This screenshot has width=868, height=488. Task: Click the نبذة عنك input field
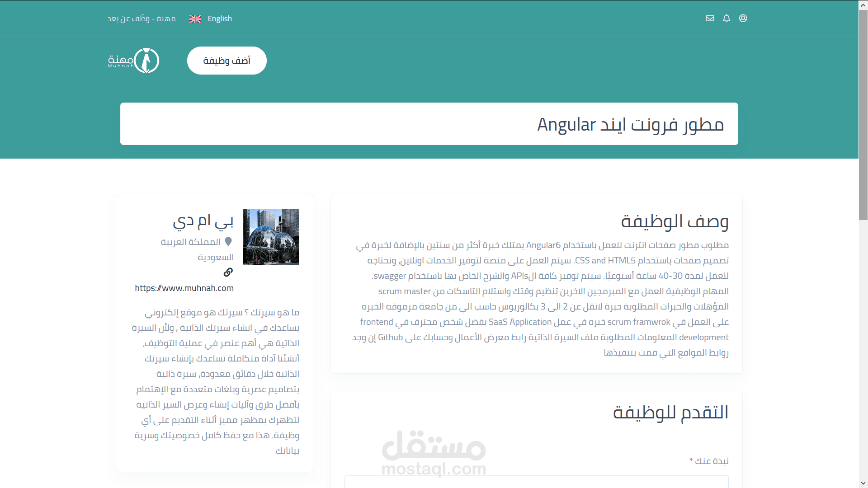pyautogui.click(x=536, y=482)
